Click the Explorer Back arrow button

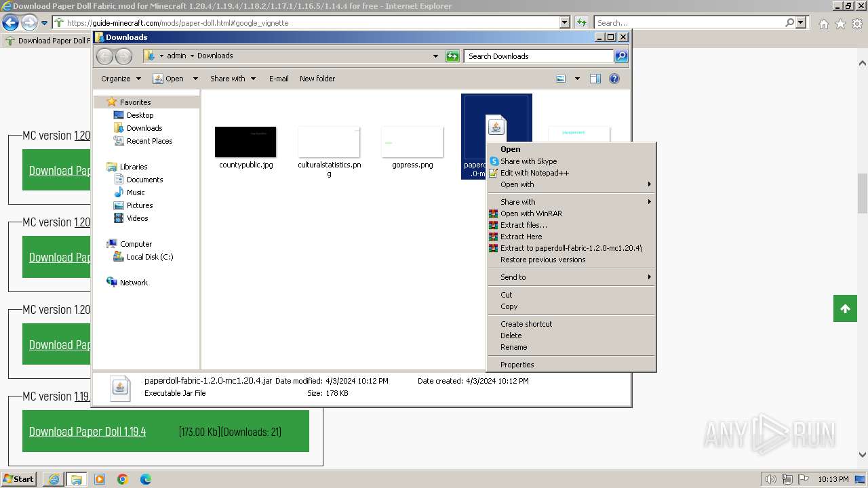(x=104, y=56)
